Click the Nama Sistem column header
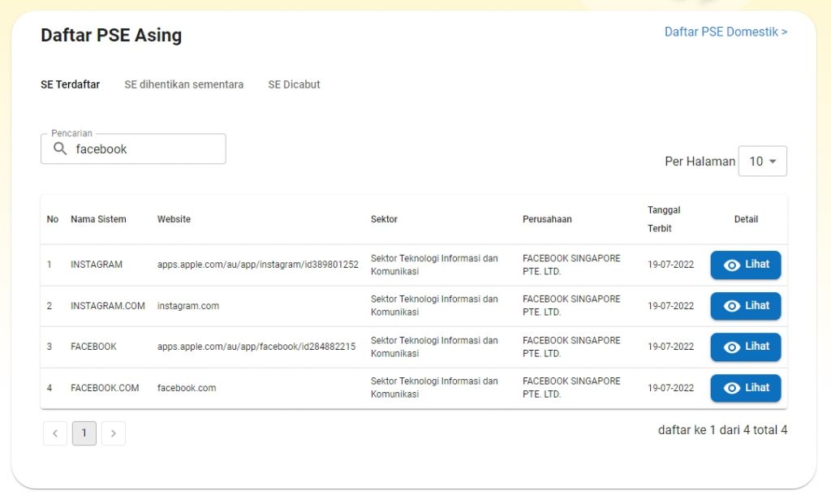This screenshot has height=504, width=831. pyautogui.click(x=98, y=219)
